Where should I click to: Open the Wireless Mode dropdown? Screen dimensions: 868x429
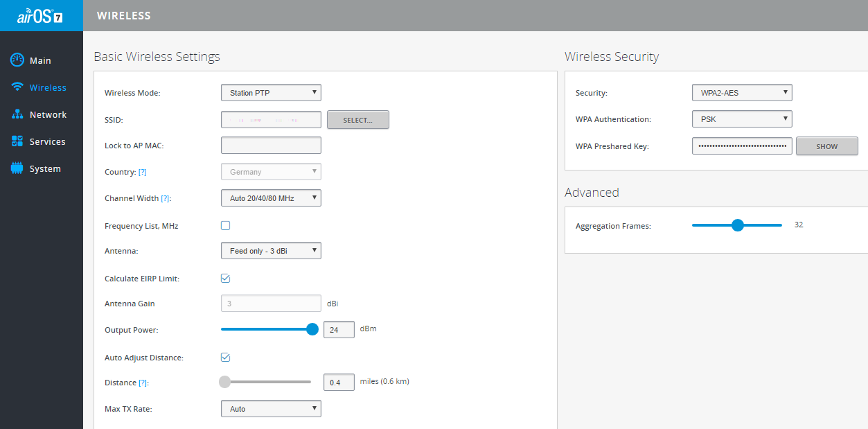271,93
